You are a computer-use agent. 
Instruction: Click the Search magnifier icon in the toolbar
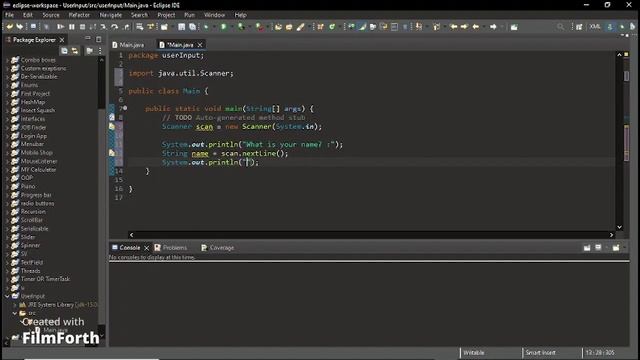pos(560,27)
